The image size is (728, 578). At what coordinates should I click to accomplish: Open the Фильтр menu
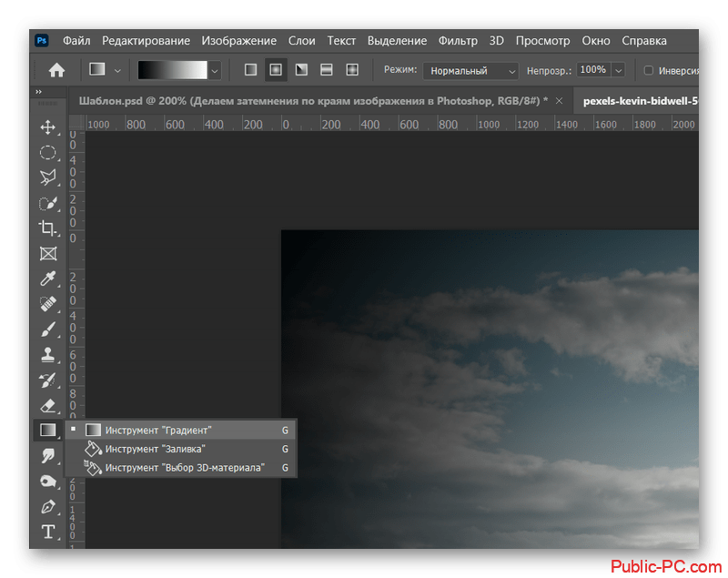[458, 41]
